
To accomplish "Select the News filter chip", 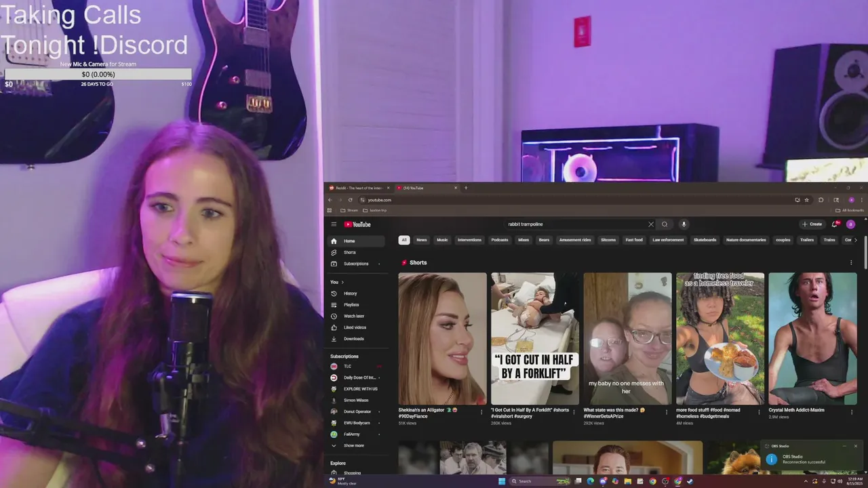I will (422, 240).
